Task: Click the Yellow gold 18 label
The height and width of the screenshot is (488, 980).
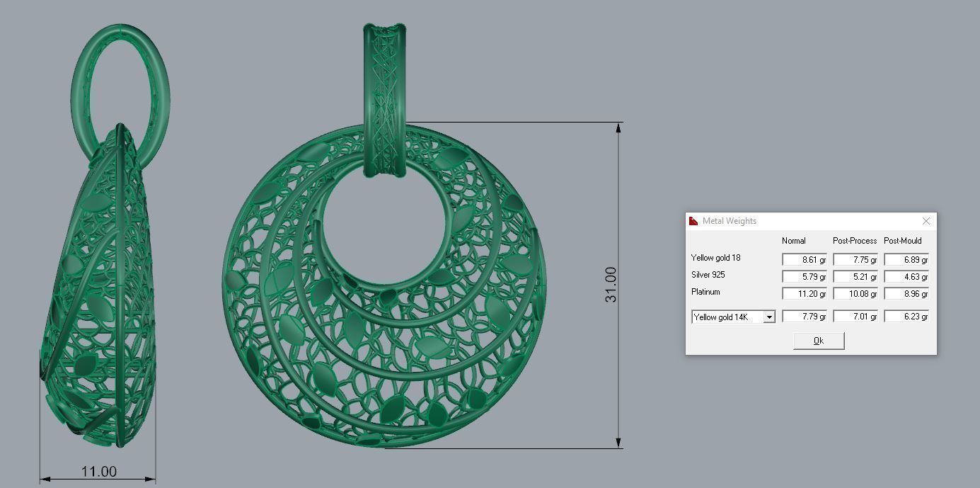Action: pos(716,258)
